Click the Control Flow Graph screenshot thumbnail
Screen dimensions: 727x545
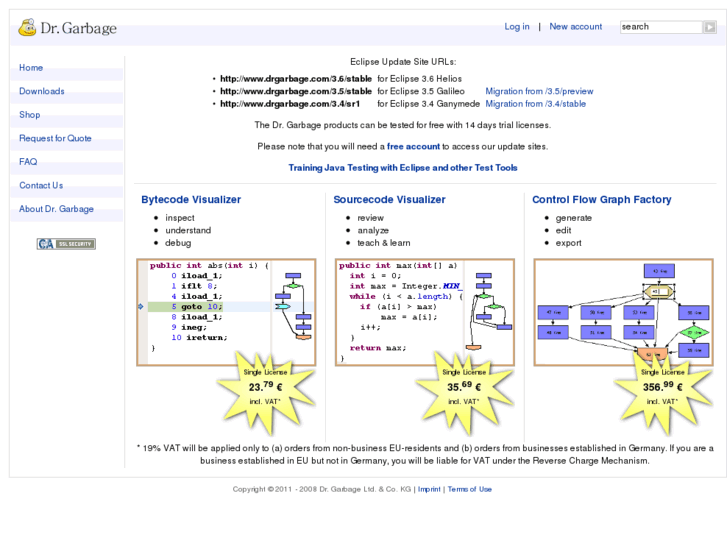coord(624,312)
